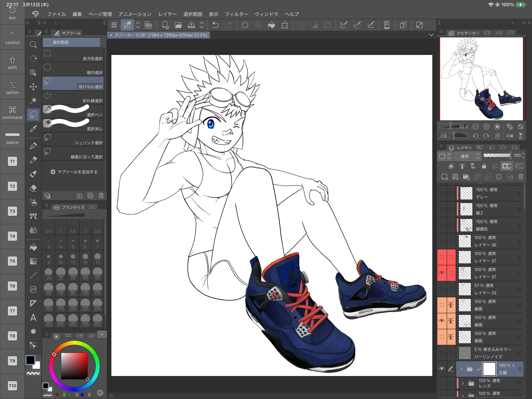Open the canvas tab list chevron
The height and width of the screenshot is (399, 532).
click(x=431, y=35)
